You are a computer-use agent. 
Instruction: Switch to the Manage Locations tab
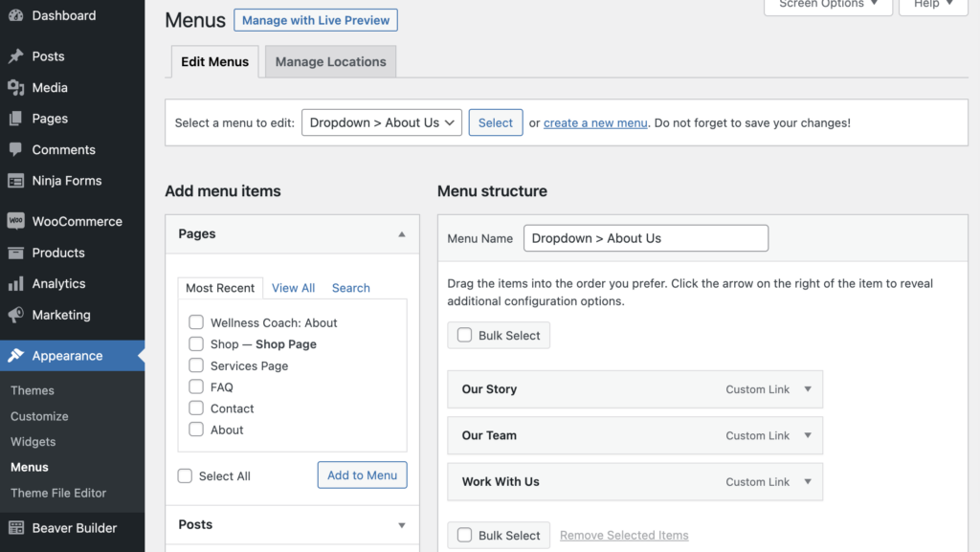(330, 61)
